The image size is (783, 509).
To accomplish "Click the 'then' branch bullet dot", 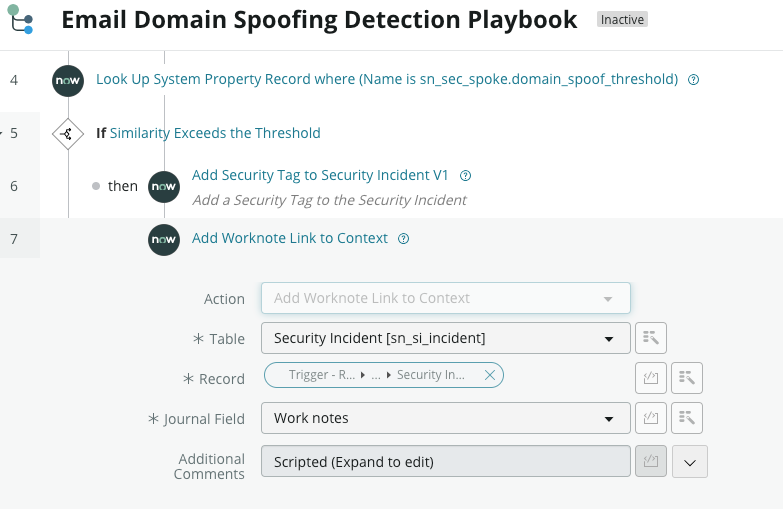I will coord(96,186).
